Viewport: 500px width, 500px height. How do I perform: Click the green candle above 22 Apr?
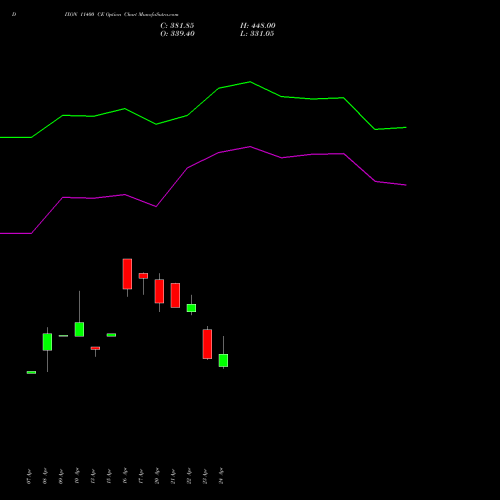click(191, 308)
